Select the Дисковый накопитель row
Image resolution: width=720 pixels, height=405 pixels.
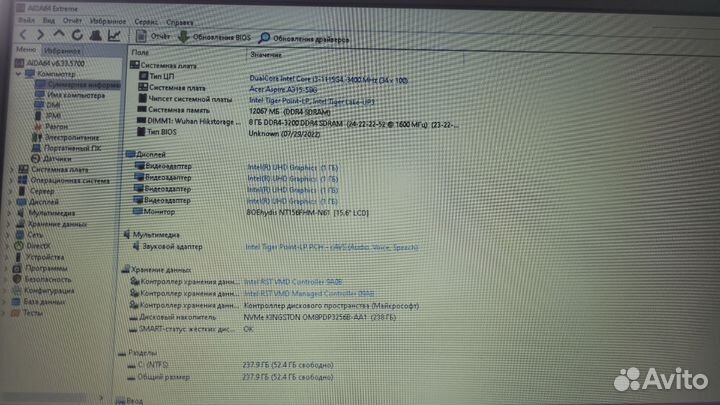click(x=262, y=317)
